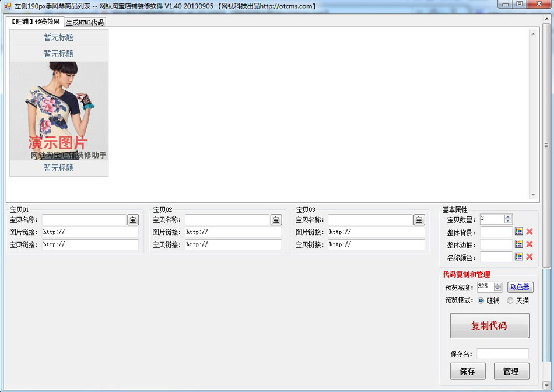This screenshot has width=554, height=392.
Task: Expand first 暂无标题 accordion header
Action: coord(59,37)
